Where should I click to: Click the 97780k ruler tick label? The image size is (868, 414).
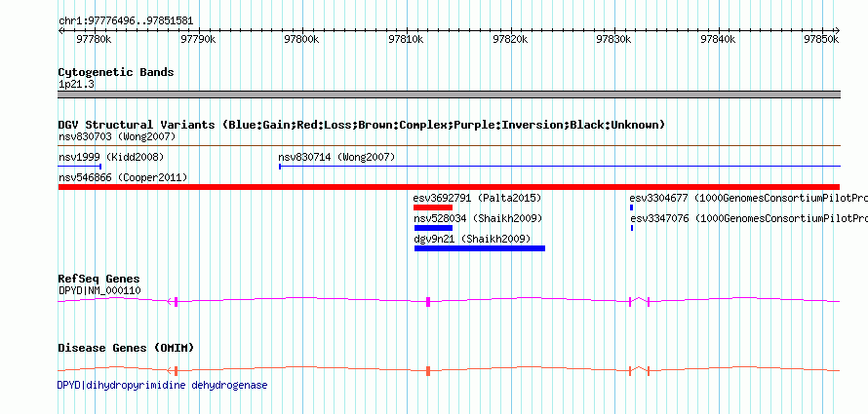(x=94, y=39)
